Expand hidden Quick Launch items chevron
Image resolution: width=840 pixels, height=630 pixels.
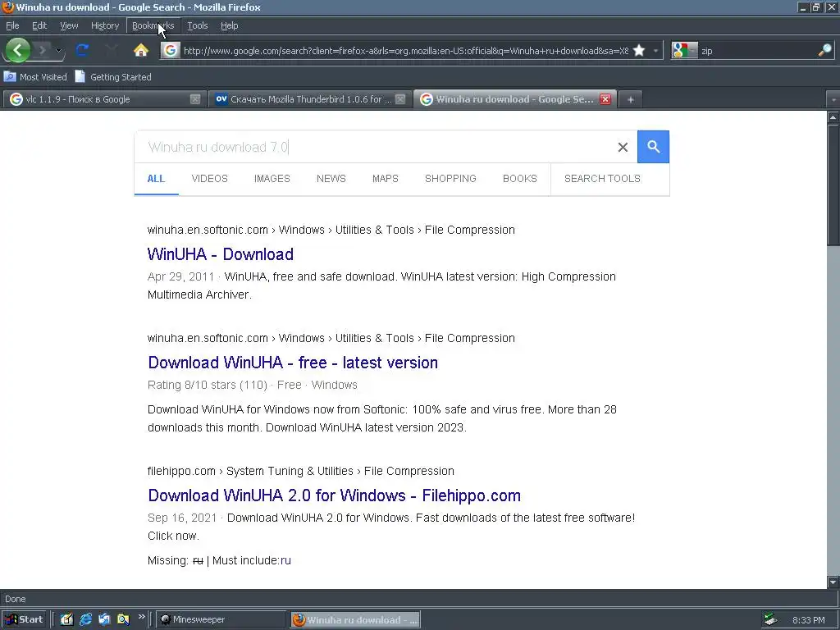[141, 617]
